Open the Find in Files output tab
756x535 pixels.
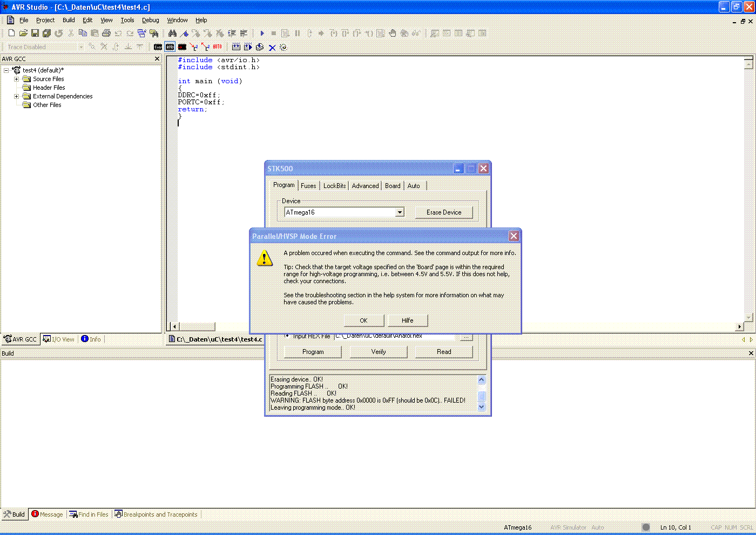click(89, 514)
